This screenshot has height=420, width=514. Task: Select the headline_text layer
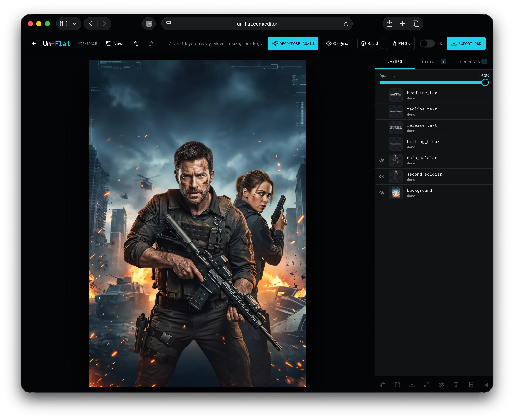(434, 95)
